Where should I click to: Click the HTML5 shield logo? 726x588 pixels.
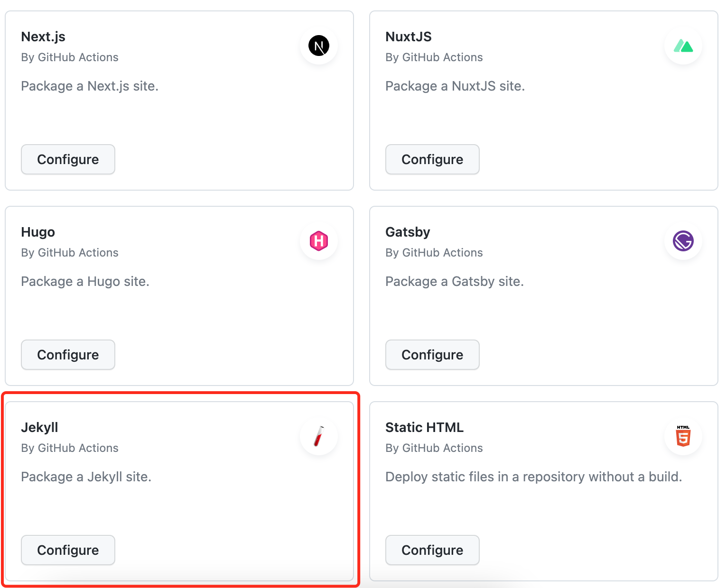click(x=683, y=436)
